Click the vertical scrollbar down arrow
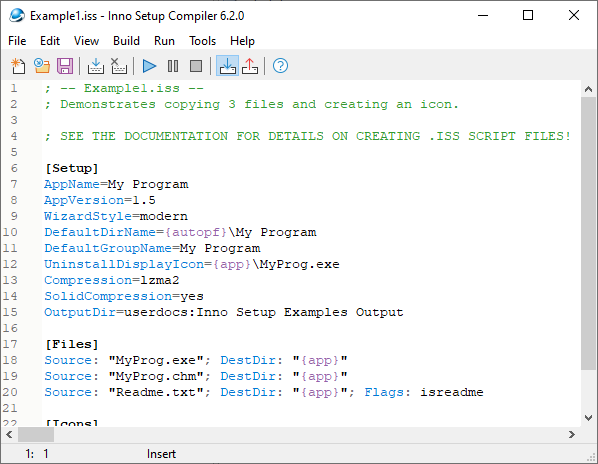The image size is (598, 464). [x=588, y=418]
